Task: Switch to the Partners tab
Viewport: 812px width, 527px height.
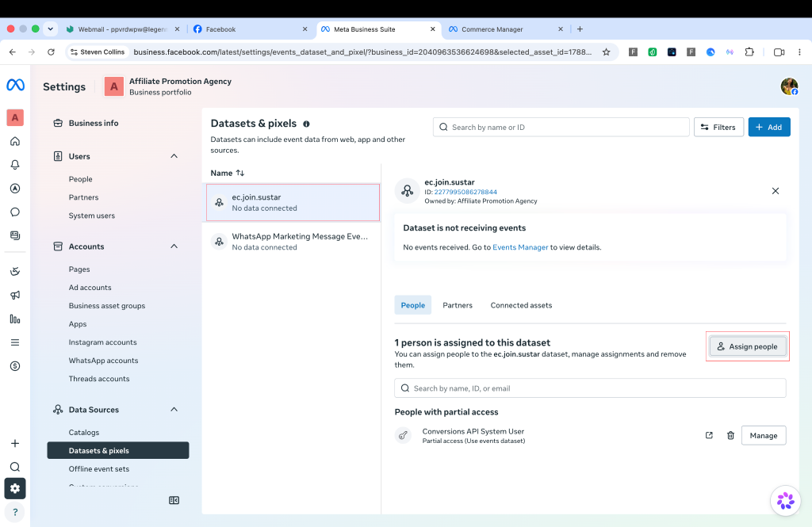Action: pyautogui.click(x=458, y=305)
